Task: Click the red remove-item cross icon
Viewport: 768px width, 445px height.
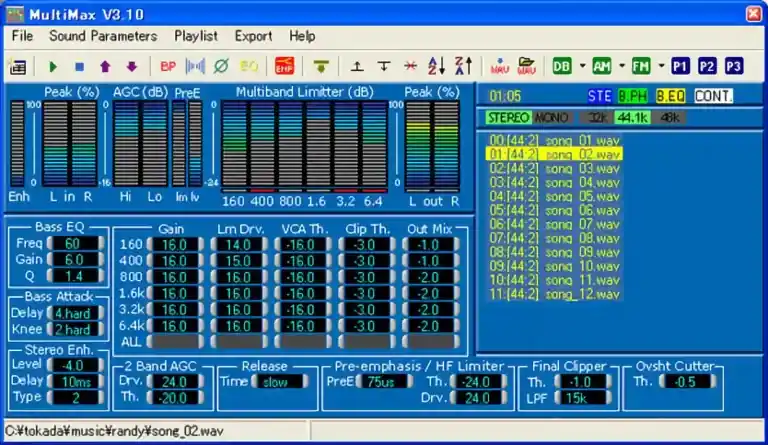Action: pyautogui.click(x=410, y=66)
